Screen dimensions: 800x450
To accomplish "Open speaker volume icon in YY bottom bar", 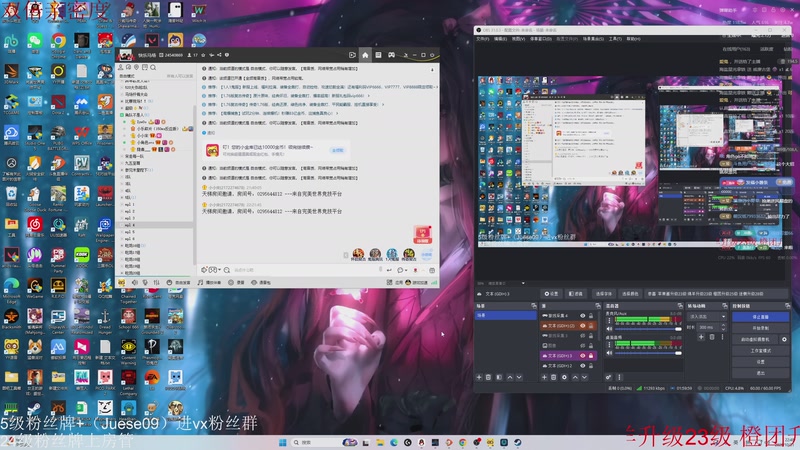I will (x=135, y=282).
